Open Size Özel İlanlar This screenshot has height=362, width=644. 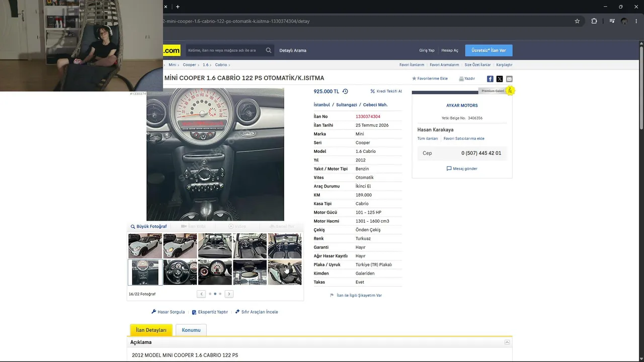click(477, 65)
